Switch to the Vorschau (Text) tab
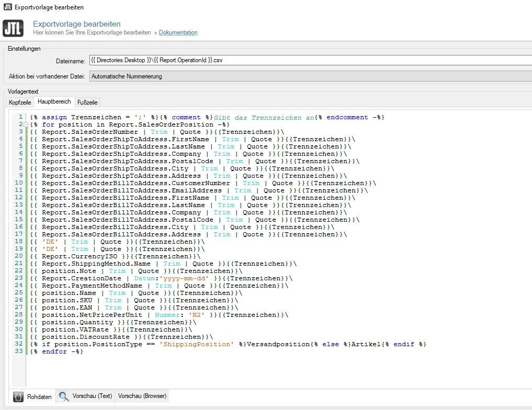Screen dimensions: 532x410 (92, 396)
